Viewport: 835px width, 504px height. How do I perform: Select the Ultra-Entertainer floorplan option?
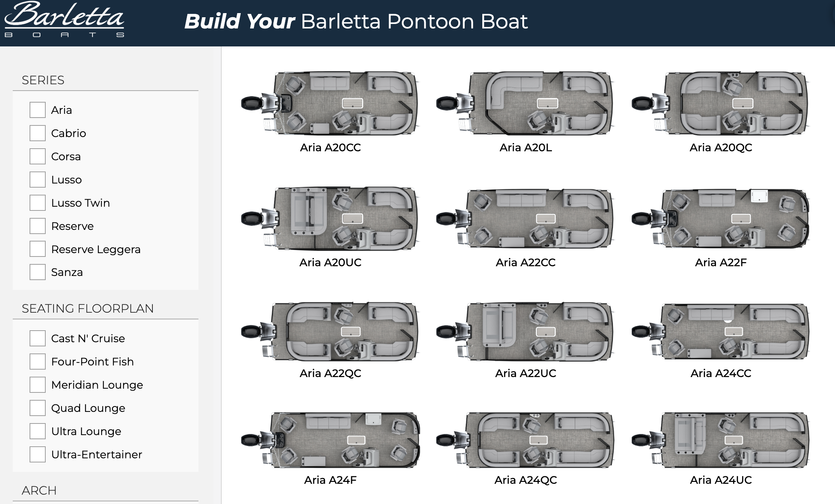pyautogui.click(x=37, y=455)
